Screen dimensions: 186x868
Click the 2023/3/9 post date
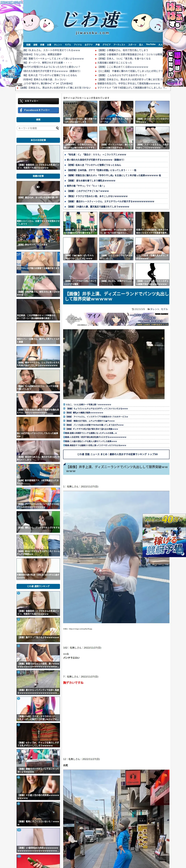click(139, 309)
